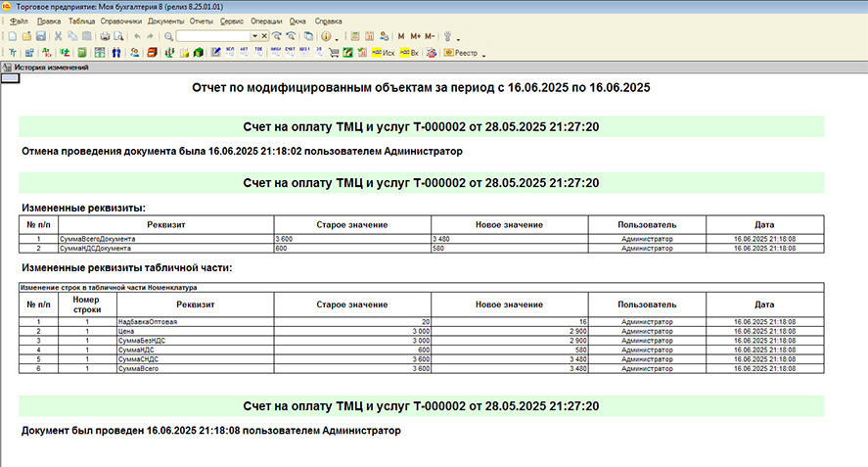Click the shopping cart icon

pos(334,52)
